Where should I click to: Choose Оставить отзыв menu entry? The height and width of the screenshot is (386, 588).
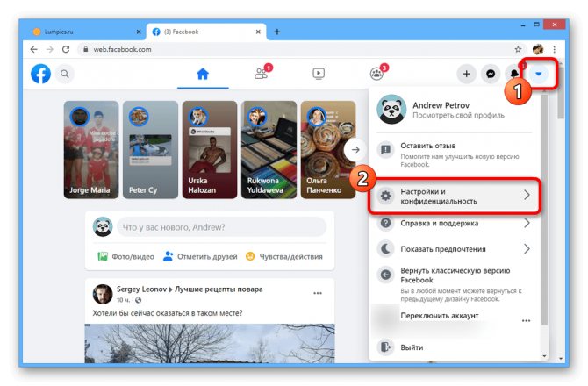pyautogui.click(x=454, y=154)
